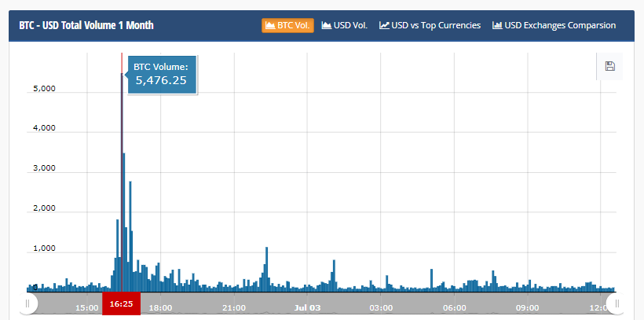644x320 pixels.
Task: Click the Jul 03 date label
Action: (307, 307)
